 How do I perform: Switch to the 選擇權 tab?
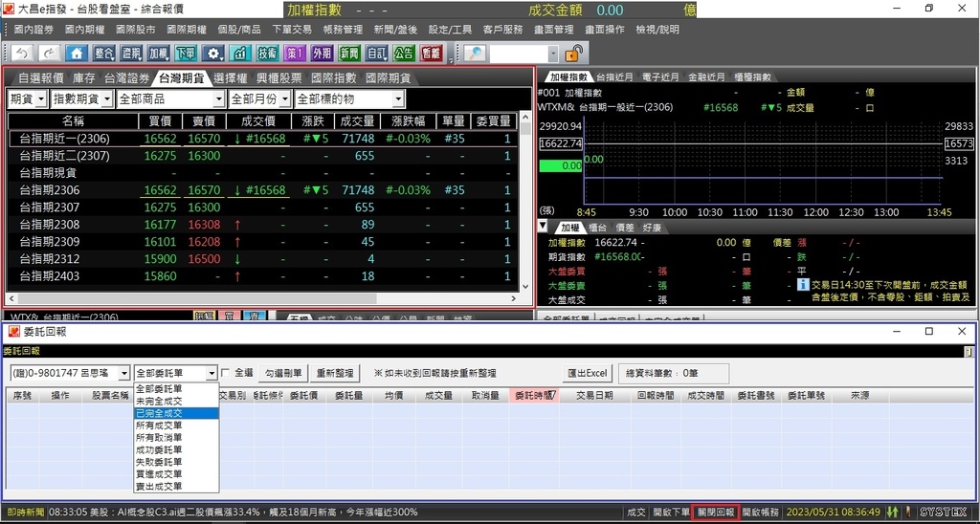click(x=230, y=78)
